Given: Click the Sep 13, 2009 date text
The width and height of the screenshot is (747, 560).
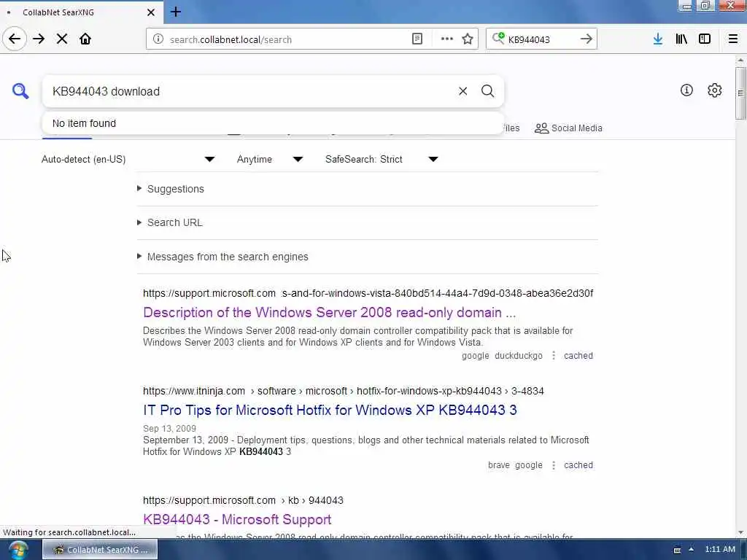Looking at the screenshot, I should [x=169, y=429].
